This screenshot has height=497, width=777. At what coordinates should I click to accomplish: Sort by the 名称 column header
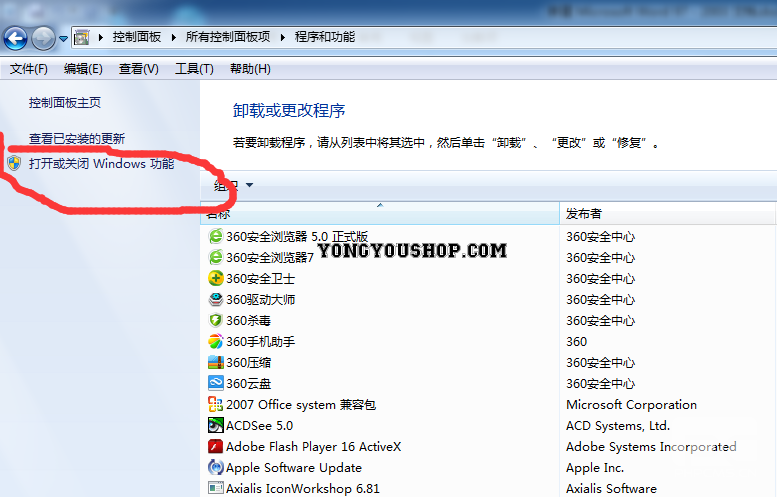(380, 214)
